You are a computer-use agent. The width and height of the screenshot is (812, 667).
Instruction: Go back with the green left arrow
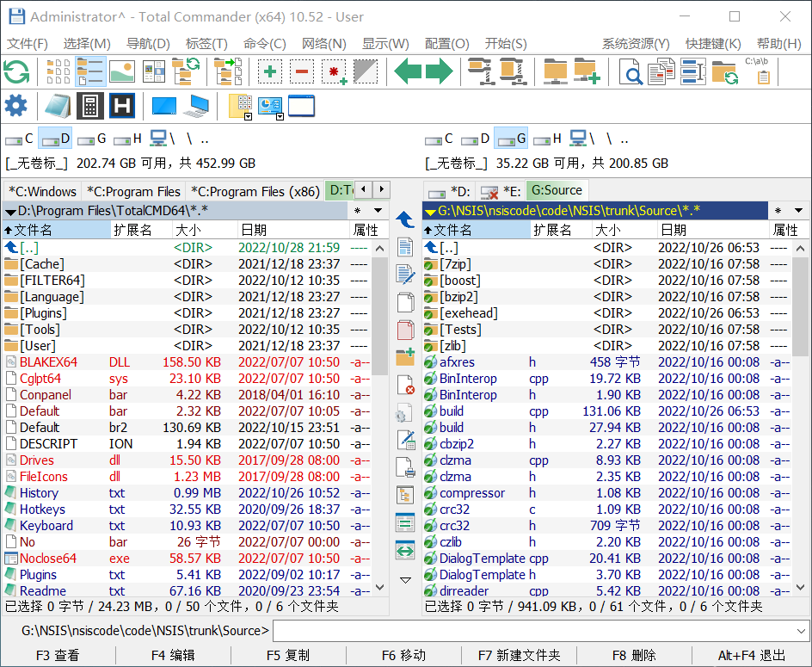click(408, 71)
